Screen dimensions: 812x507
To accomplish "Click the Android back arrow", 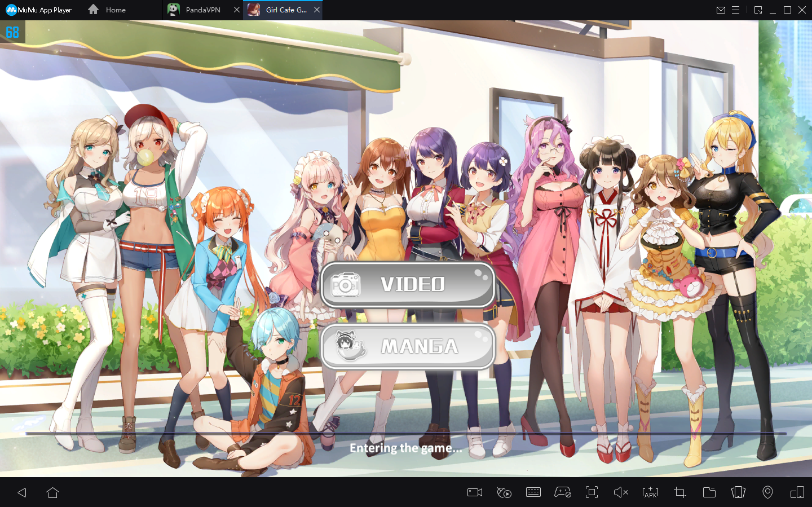I will [x=22, y=492].
